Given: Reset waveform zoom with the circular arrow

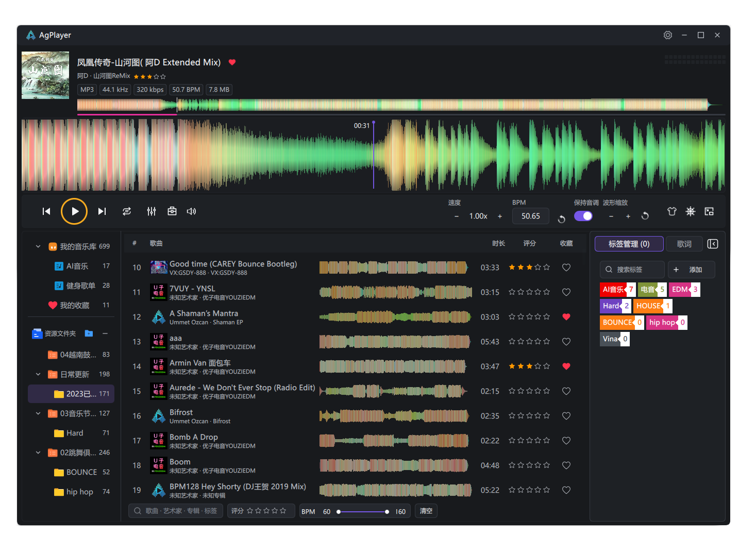Looking at the screenshot, I should click(x=645, y=216).
